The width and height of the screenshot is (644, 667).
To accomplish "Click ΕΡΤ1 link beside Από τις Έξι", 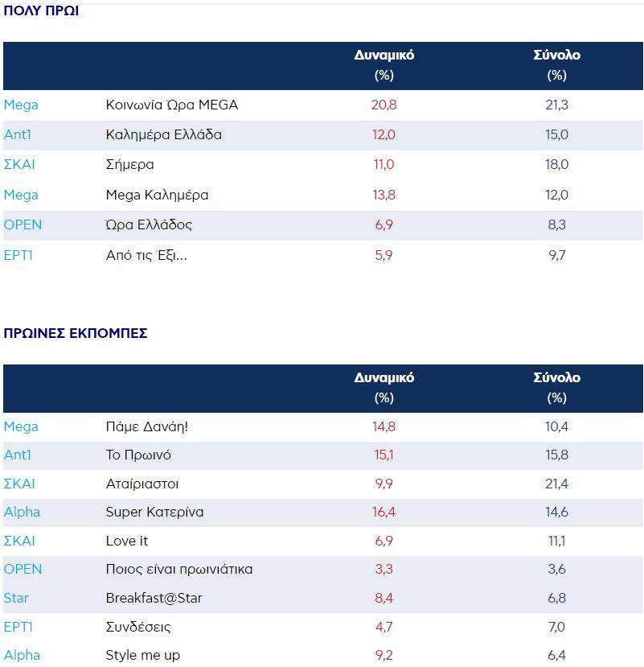I will coord(18,255).
